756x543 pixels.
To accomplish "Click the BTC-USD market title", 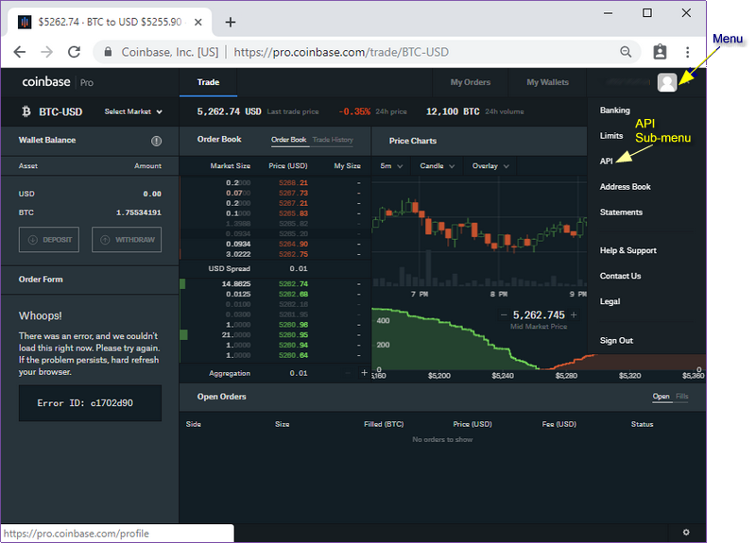I will pos(60,111).
